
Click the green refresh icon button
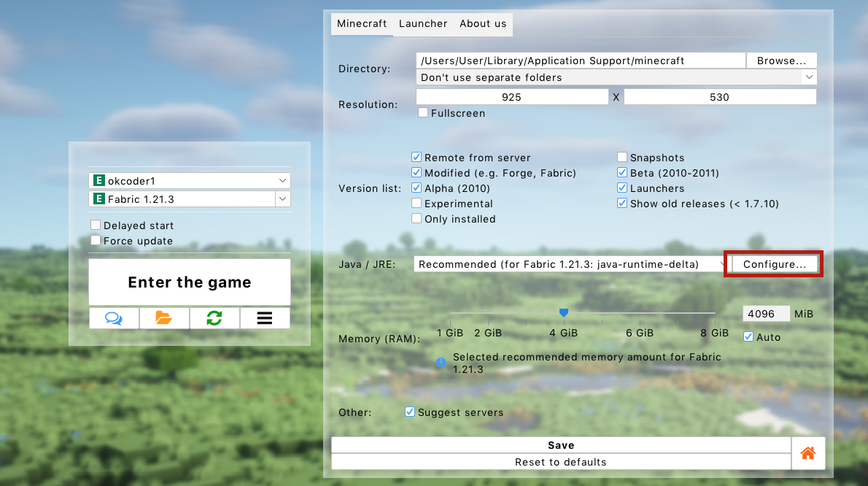point(214,318)
